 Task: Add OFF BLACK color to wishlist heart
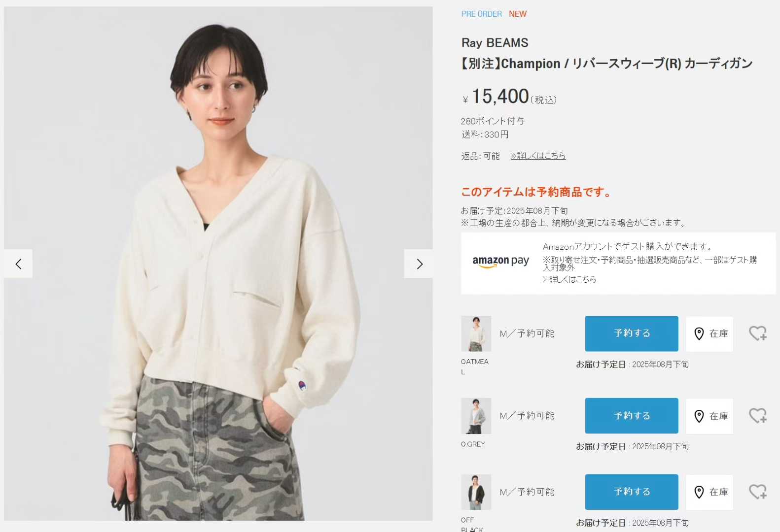click(x=758, y=492)
